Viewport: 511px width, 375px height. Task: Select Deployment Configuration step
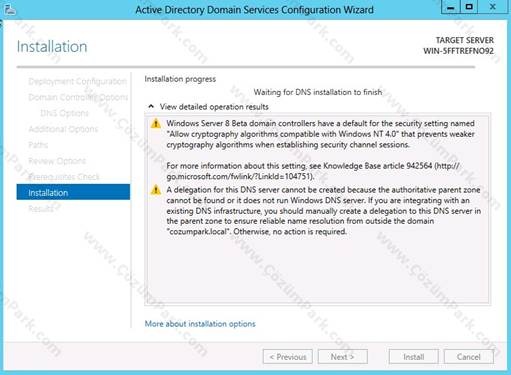[77, 81]
